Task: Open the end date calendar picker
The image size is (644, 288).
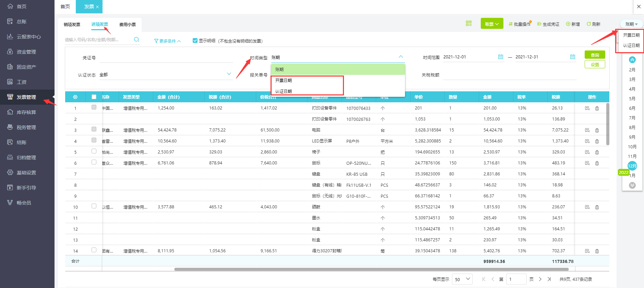Action: [x=573, y=57]
